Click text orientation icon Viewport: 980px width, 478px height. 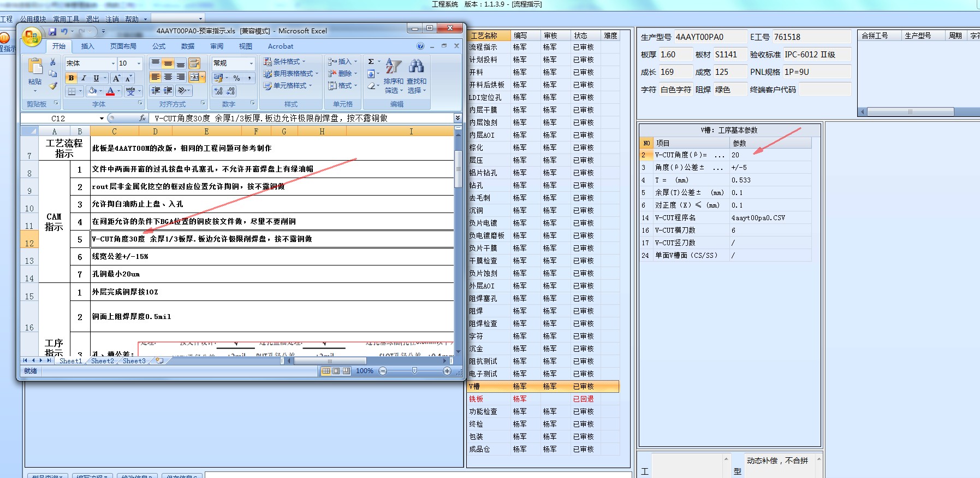pos(182,90)
